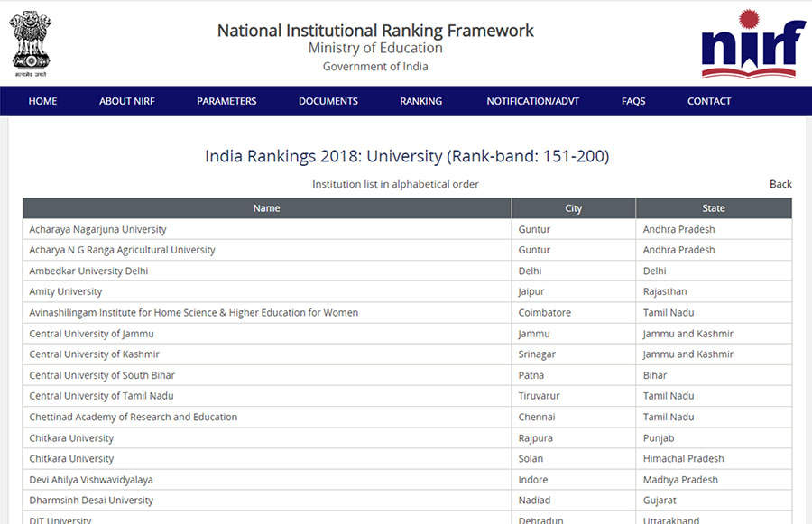Image resolution: width=812 pixels, height=524 pixels.
Task: Click the National Institutional Ranking Framework title
Action: point(375,31)
